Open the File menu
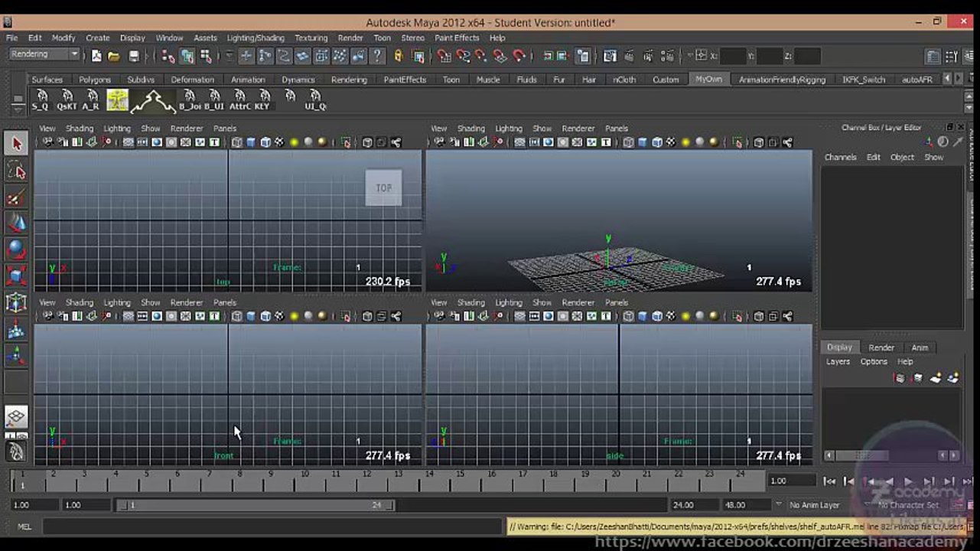Screen dimensions: 980x551 coord(11,37)
